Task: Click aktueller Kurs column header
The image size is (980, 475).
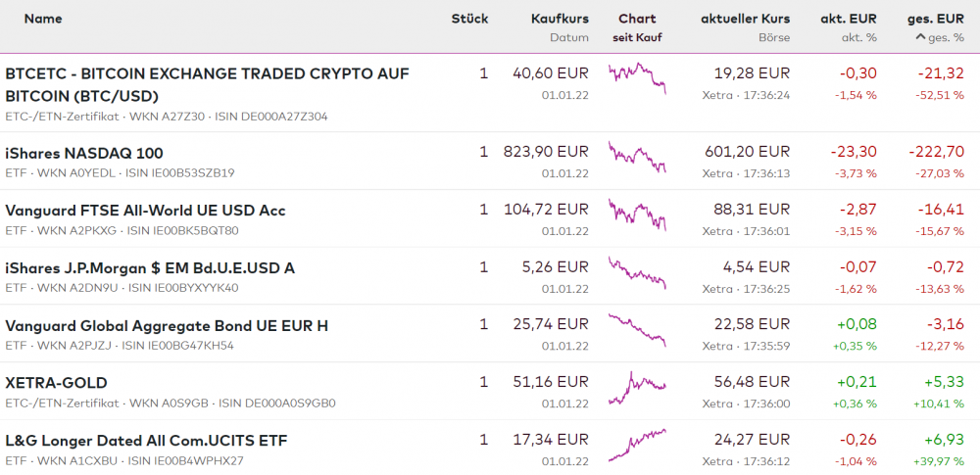Action: [x=745, y=19]
